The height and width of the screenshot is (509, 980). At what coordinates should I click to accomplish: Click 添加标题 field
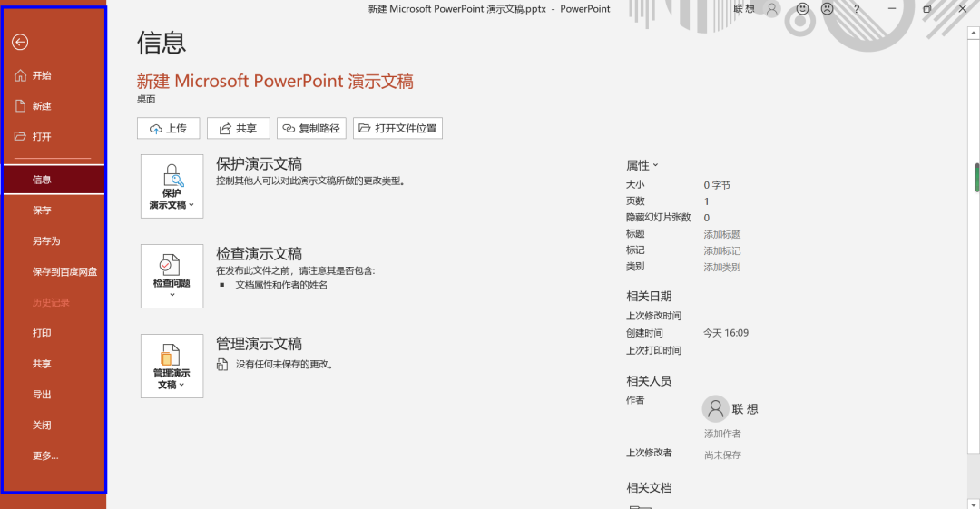[x=722, y=234]
